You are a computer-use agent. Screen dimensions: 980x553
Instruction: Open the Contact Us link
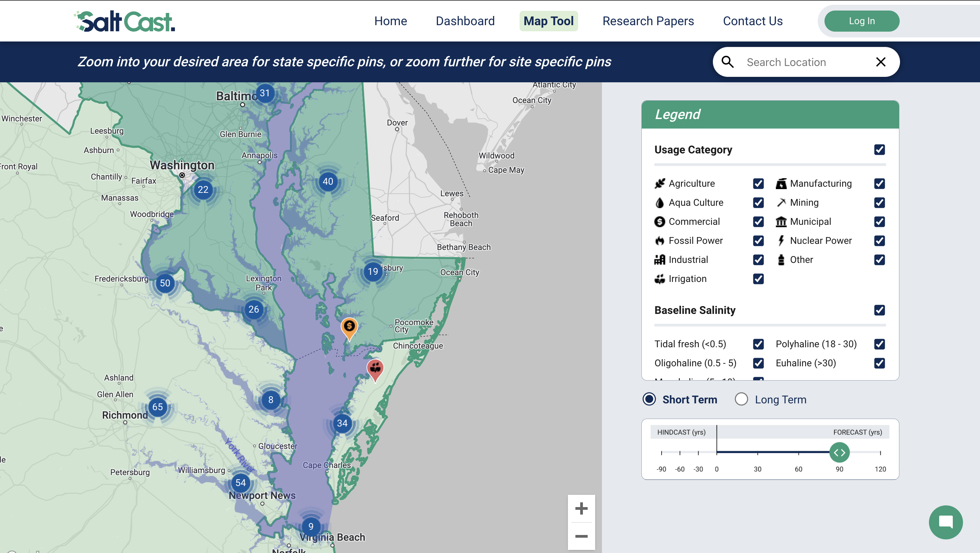click(x=752, y=21)
